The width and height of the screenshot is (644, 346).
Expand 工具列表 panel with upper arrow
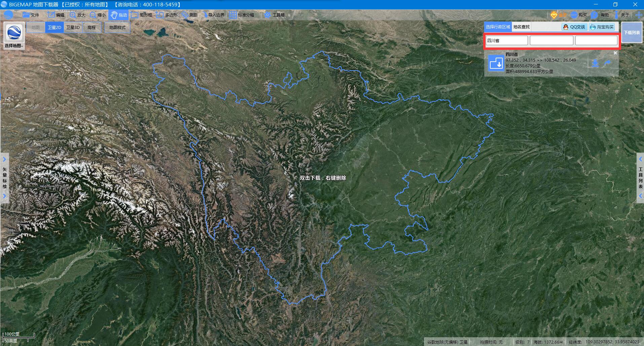pos(640,159)
